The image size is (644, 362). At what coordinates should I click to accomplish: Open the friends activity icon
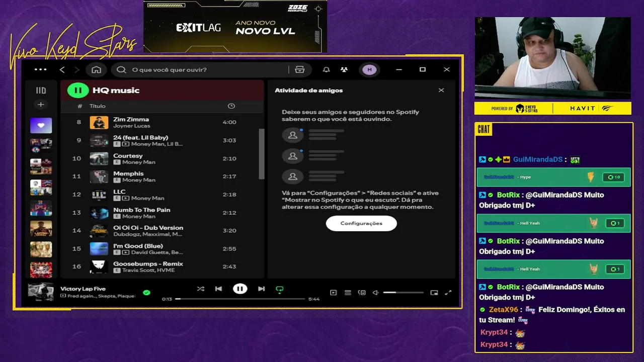pos(344,69)
